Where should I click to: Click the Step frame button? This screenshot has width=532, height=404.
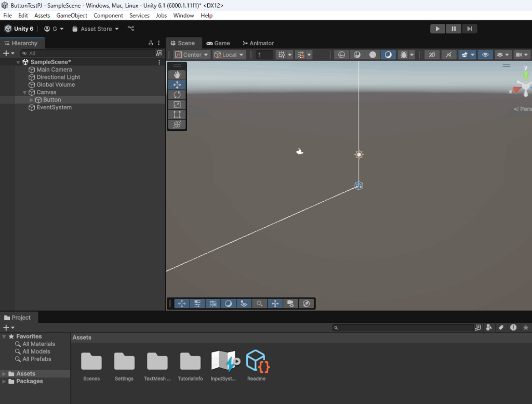coord(470,29)
